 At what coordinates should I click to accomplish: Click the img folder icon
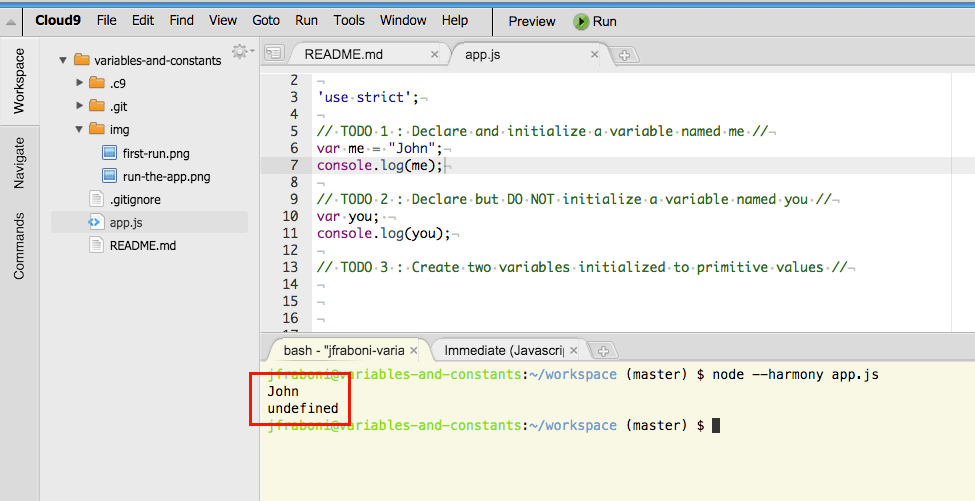(97, 129)
